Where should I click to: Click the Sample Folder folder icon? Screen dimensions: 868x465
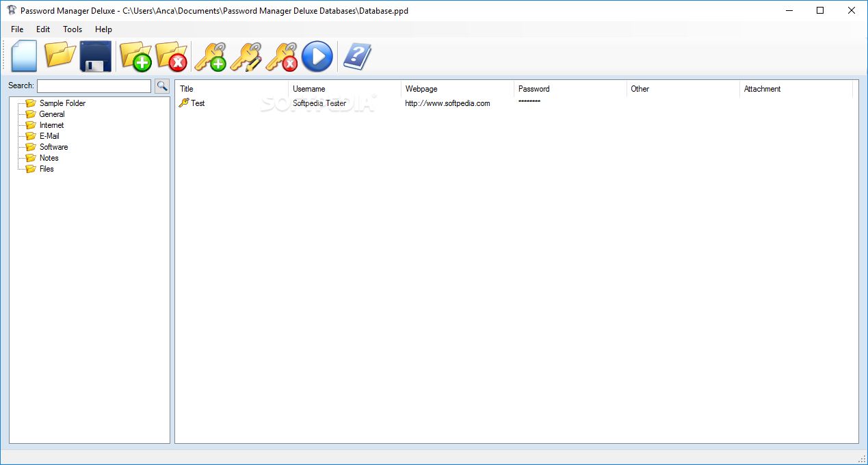coord(31,103)
